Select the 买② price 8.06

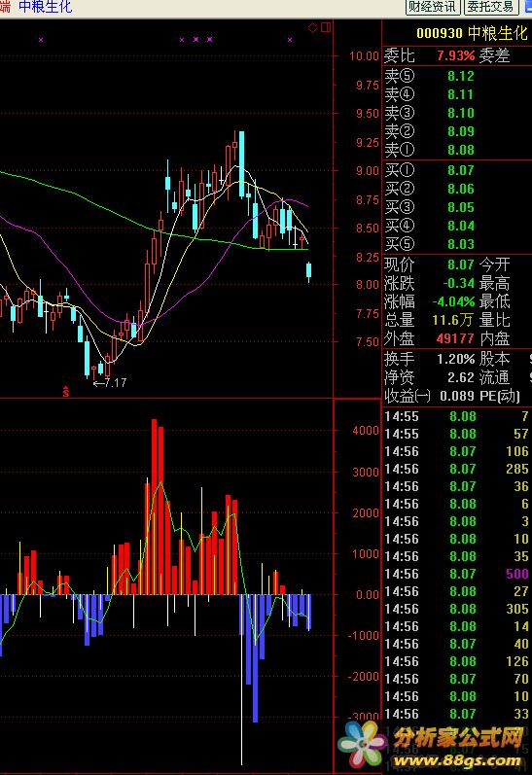pyautogui.click(x=461, y=189)
